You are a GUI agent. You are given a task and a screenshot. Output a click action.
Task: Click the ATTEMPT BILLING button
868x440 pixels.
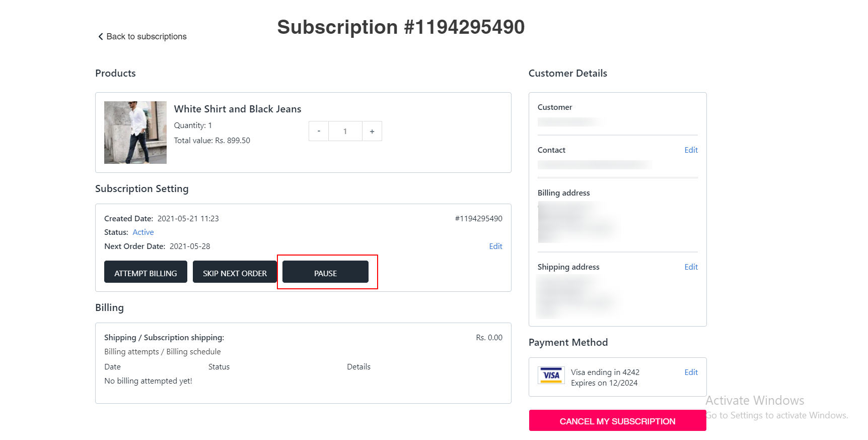(x=146, y=272)
